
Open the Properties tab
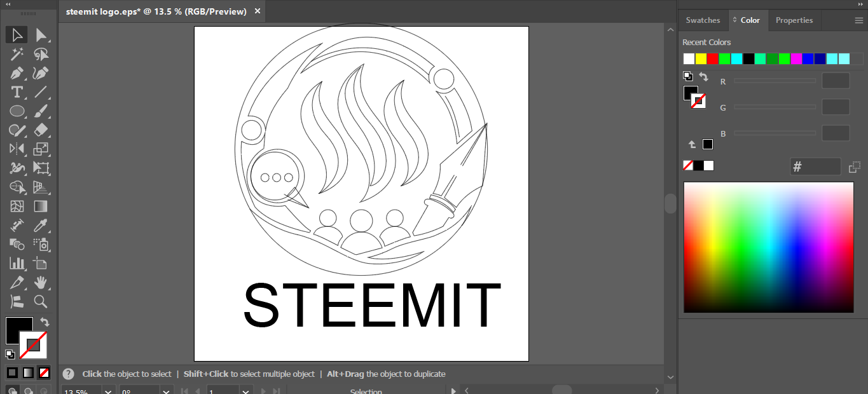[x=794, y=20]
